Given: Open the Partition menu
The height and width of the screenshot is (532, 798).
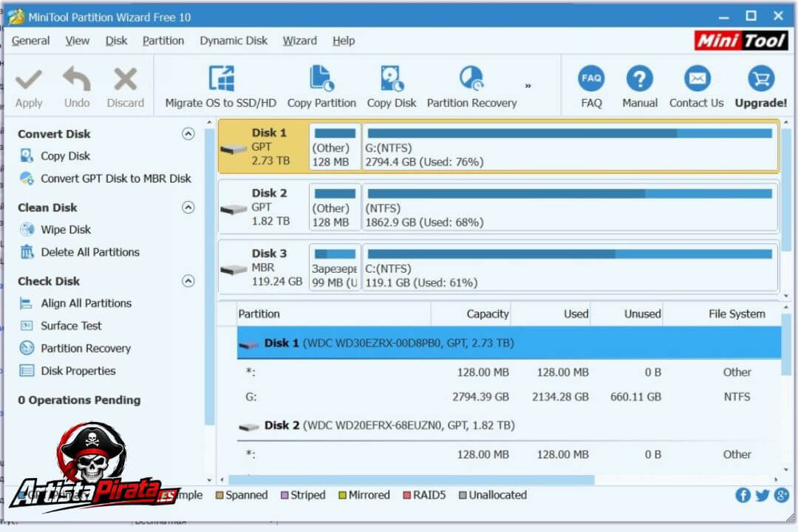Looking at the screenshot, I should click(163, 41).
